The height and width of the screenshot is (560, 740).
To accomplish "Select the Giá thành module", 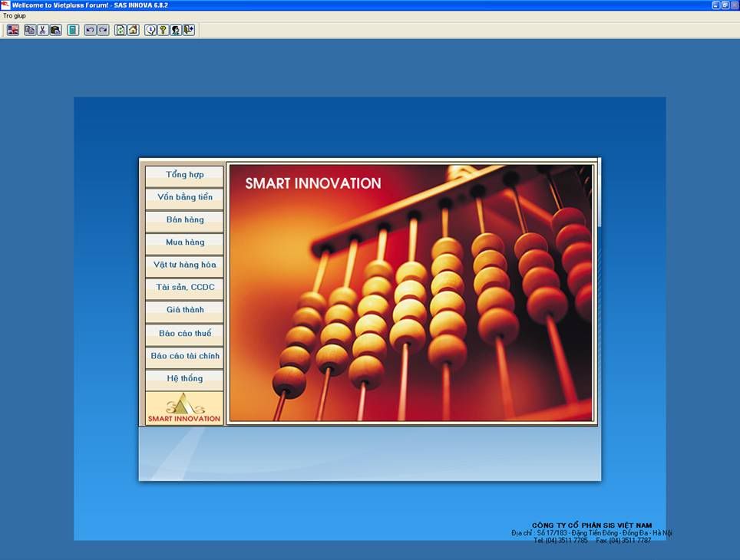I will [x=184, y=311].
